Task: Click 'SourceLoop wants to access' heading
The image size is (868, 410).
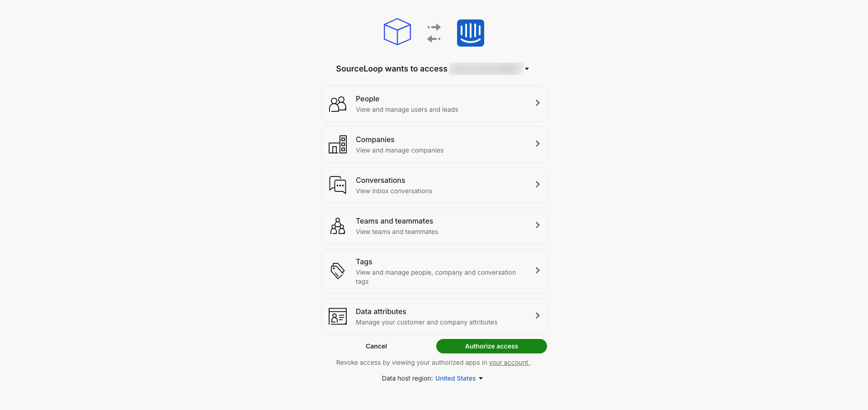Action: (392, 69)
